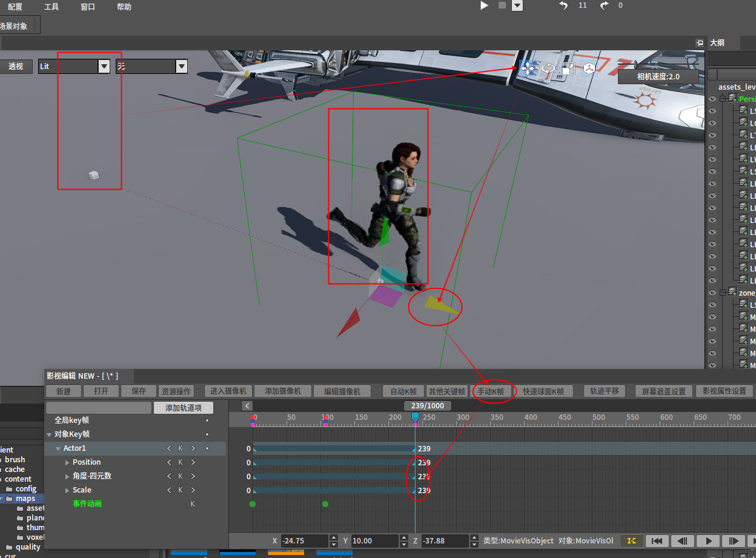This screenshot has height=558, width=756.
Task: Toggle visibility eye of first outline item
Action: click(712, 99)
